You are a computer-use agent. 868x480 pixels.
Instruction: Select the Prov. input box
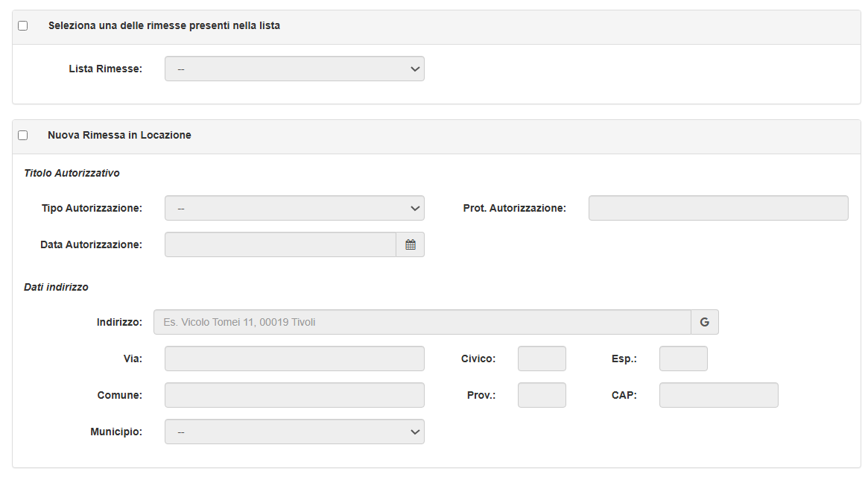click(x=542, y=395)
